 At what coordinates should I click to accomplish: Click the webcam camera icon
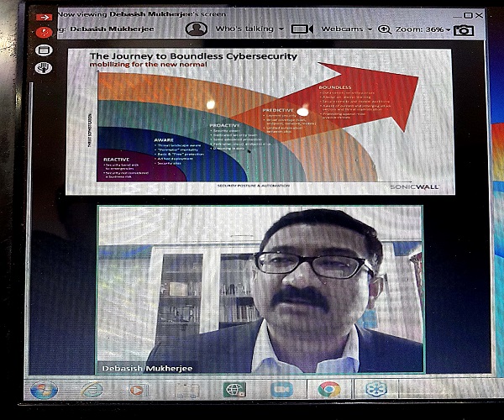click(302, 29)
